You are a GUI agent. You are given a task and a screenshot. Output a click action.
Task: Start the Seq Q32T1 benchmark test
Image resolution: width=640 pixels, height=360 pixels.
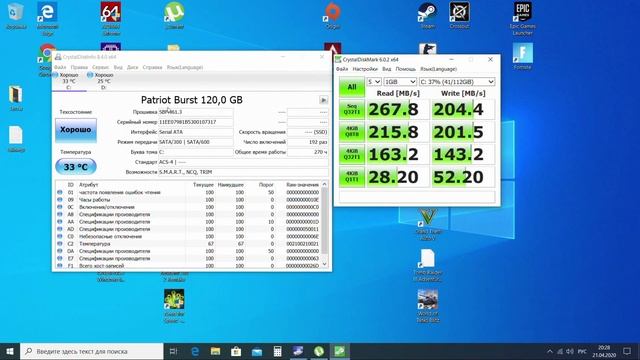(351, 109)
